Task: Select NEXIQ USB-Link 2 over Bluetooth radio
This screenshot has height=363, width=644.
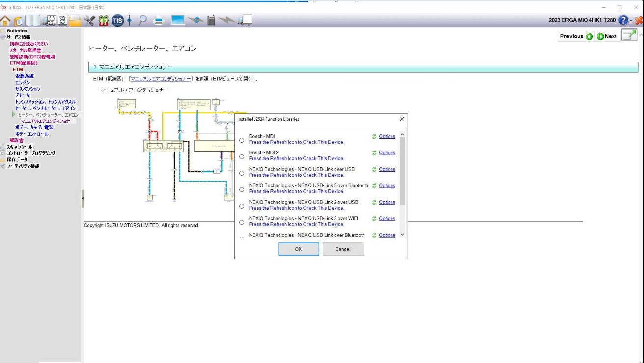Action: [x=242, y=189]
